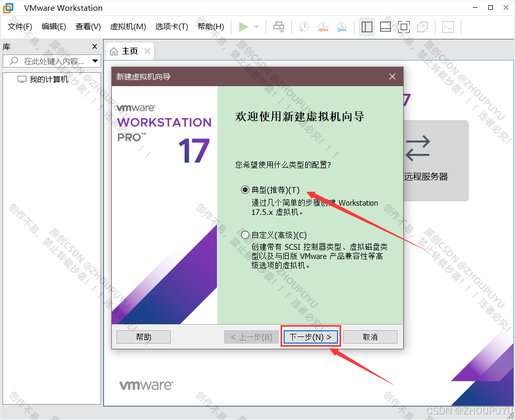Click the computer icon beside 我的计算机

coord(22,79)
